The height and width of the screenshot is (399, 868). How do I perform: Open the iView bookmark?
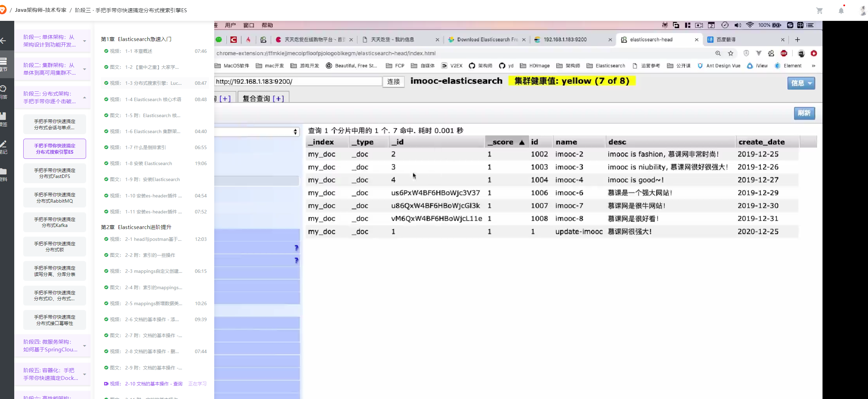(757, 66)
